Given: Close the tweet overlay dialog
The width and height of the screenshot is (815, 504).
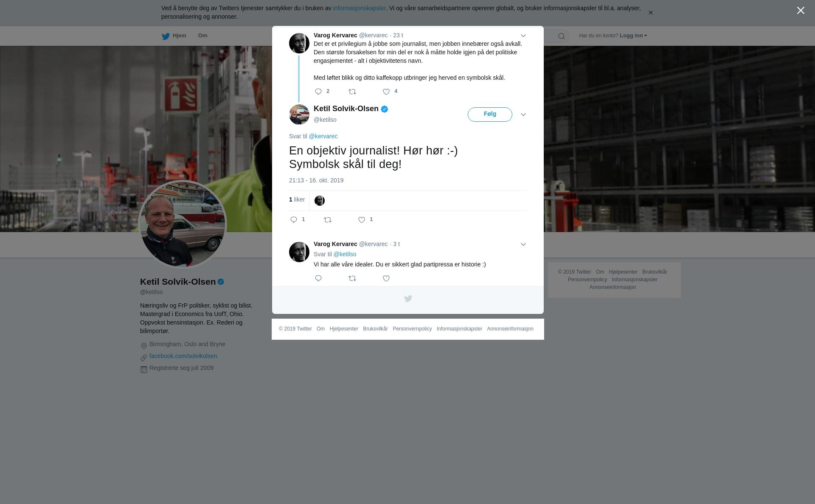Looking at the screenshot, I should click(x=801, y=11).
